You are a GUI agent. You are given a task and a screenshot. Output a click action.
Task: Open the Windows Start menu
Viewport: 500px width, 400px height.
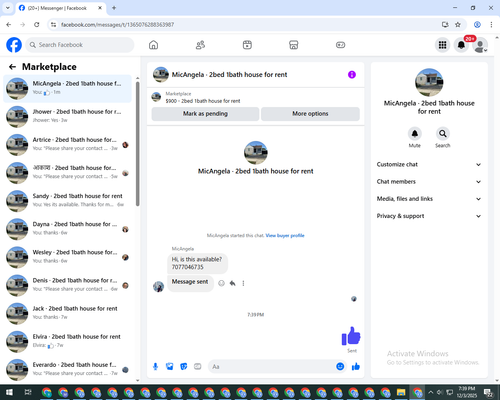point(9,392)
